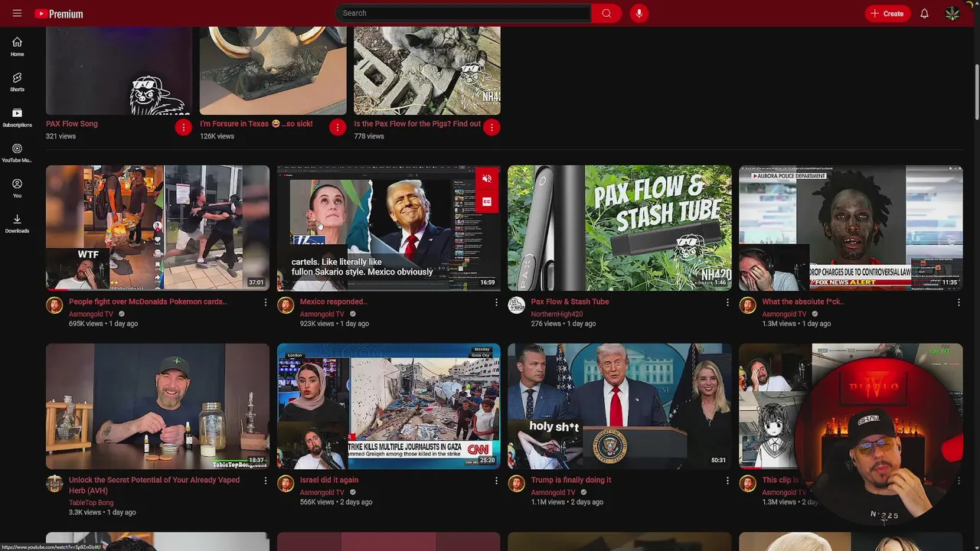This screenshot has height=551, width=980.
Task: Click Asmongold TV avatar beside Mexico responded
Action: click(286, 305)
